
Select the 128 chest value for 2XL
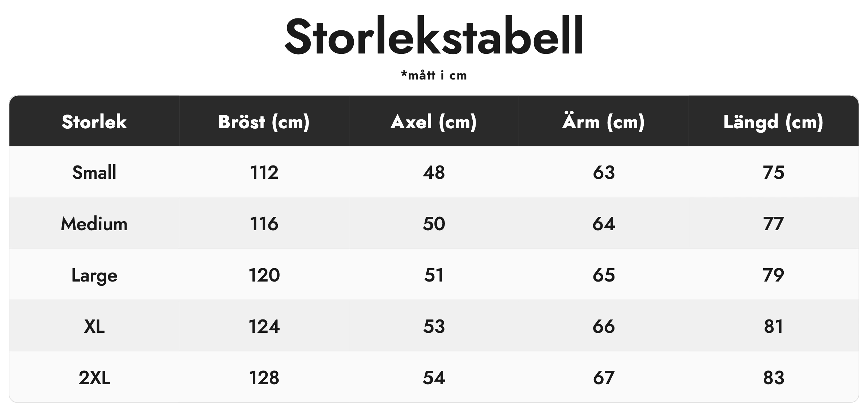click(x=264, y=378)
